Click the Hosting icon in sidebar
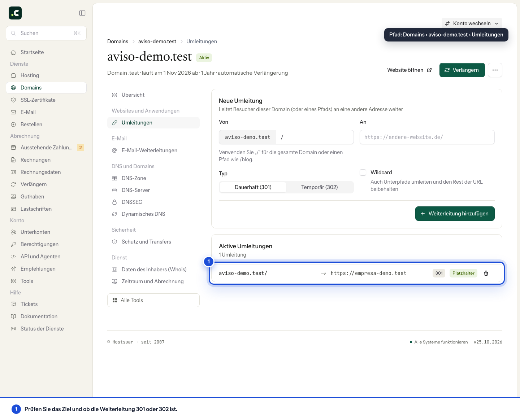Image resolution: width=520 pixels, height=420 pixels. coord(13,75)
